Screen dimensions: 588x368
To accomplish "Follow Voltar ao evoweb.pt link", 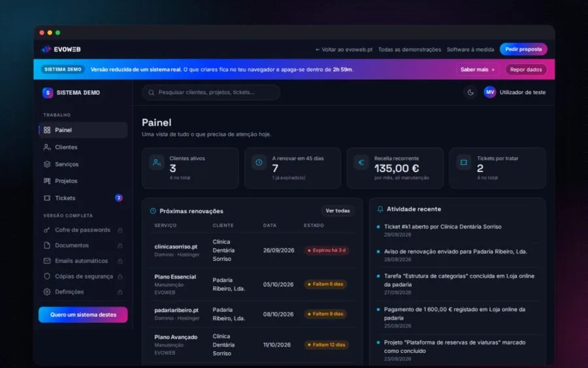I will pos(344,50).
